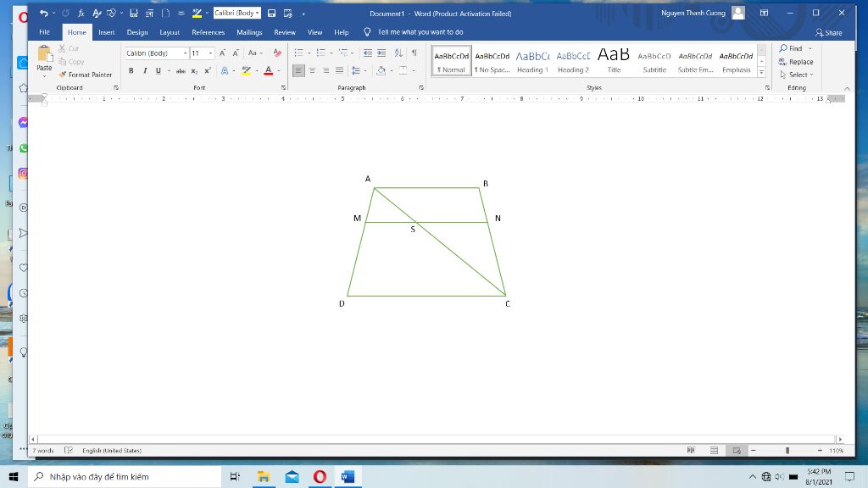Click the Windows taskbar search box
868x488 pixels.
(x=125, y=476)
